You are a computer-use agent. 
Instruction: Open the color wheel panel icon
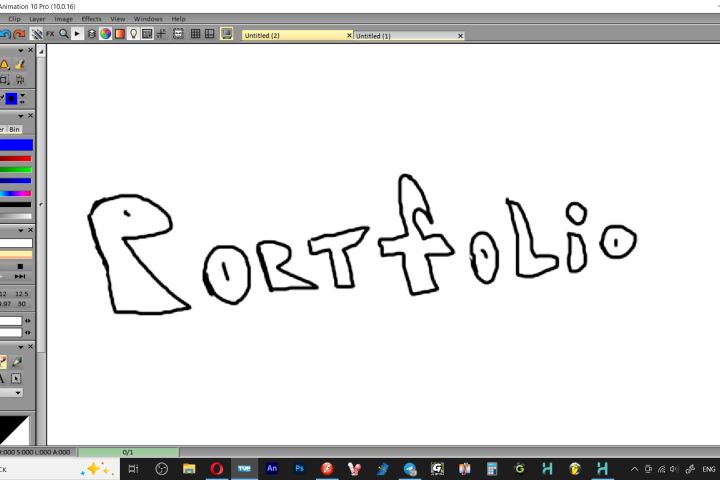(x=106, y=34)
